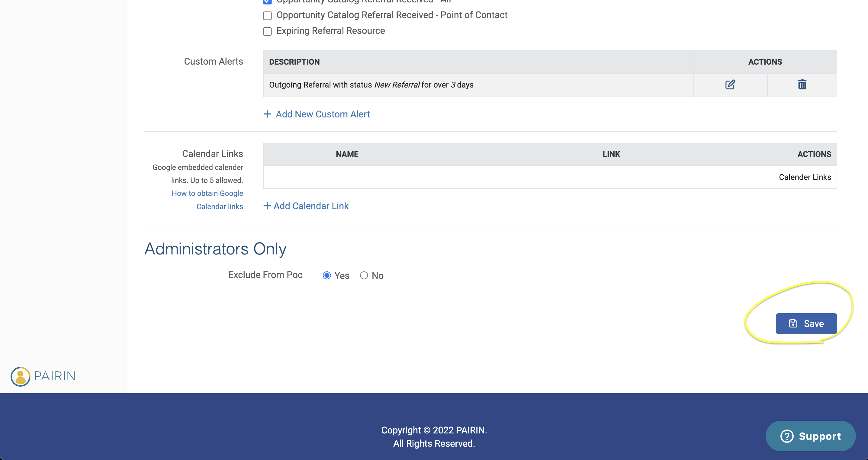The height and width of the screenshot is (460, 868).
Task: Click the LINK column header
Action: [611, 154]
